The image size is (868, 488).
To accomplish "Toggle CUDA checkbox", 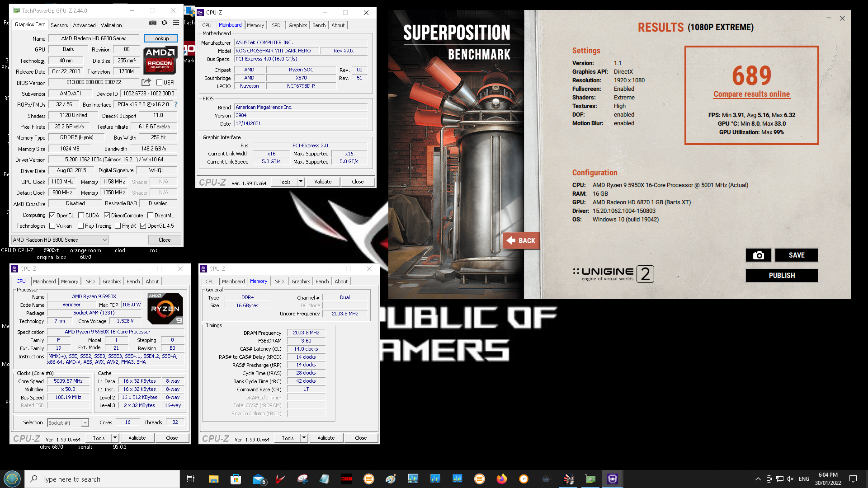I will (81, 216).
